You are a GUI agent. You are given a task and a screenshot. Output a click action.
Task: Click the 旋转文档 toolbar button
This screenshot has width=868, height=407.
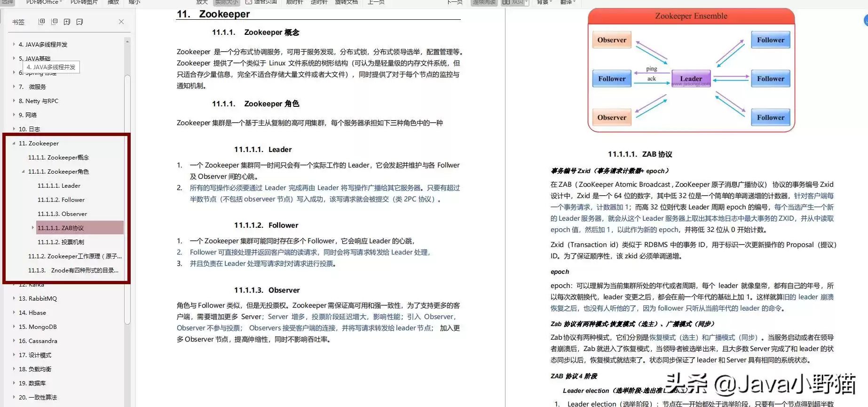pos(347,2)
